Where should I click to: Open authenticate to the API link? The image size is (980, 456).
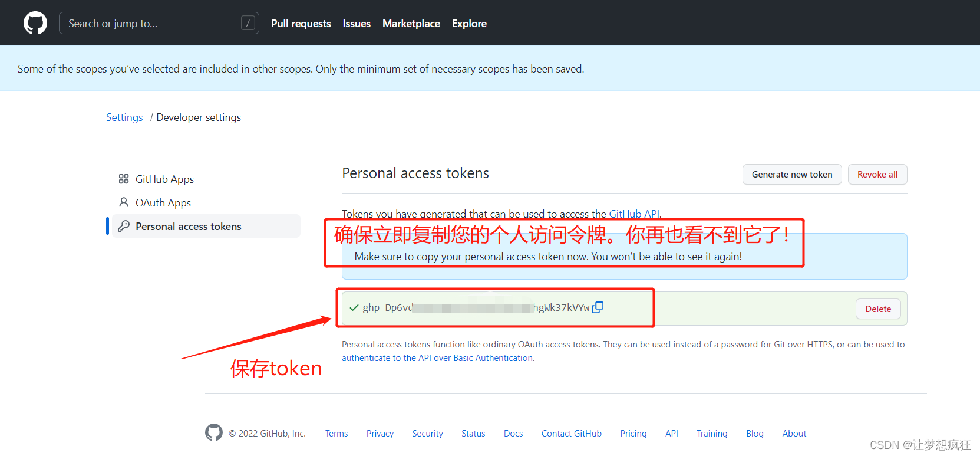click(x=437, y=358)
